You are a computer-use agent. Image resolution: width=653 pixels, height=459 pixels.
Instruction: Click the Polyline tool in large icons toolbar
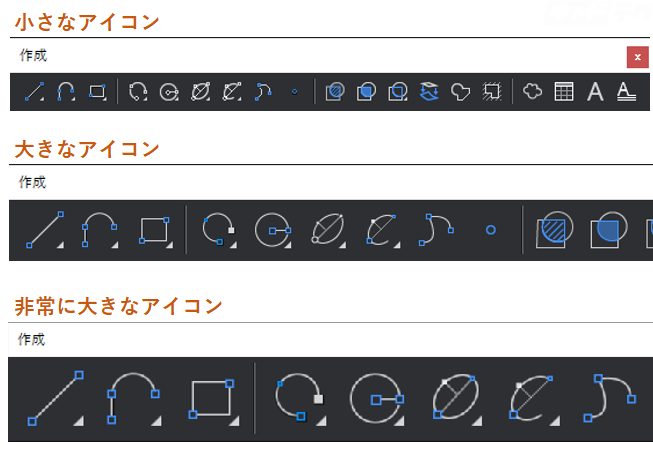coord(99,230)
